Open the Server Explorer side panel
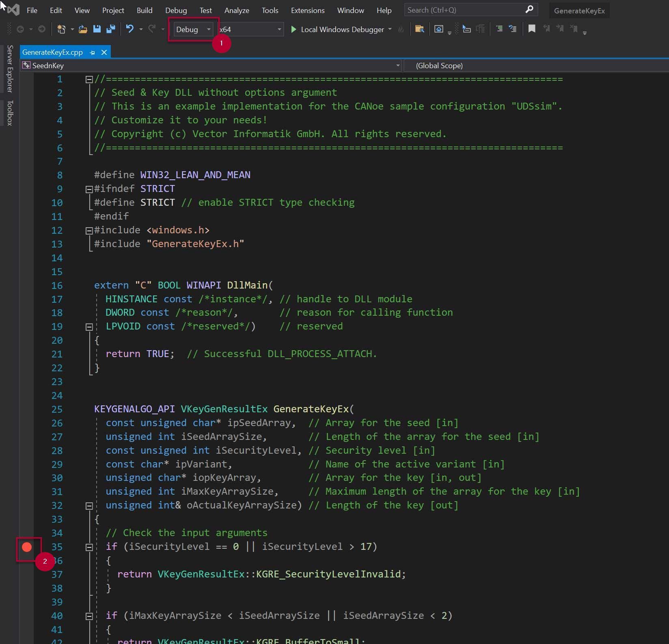669x644 pixels. tap(10, 69)
